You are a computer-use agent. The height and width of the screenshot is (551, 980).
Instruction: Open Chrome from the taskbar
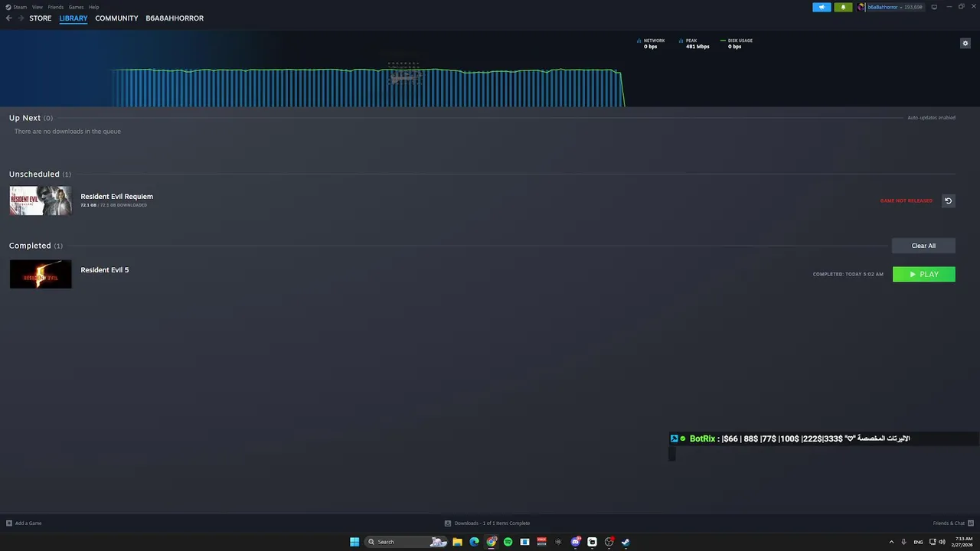[x=492, y=542]
